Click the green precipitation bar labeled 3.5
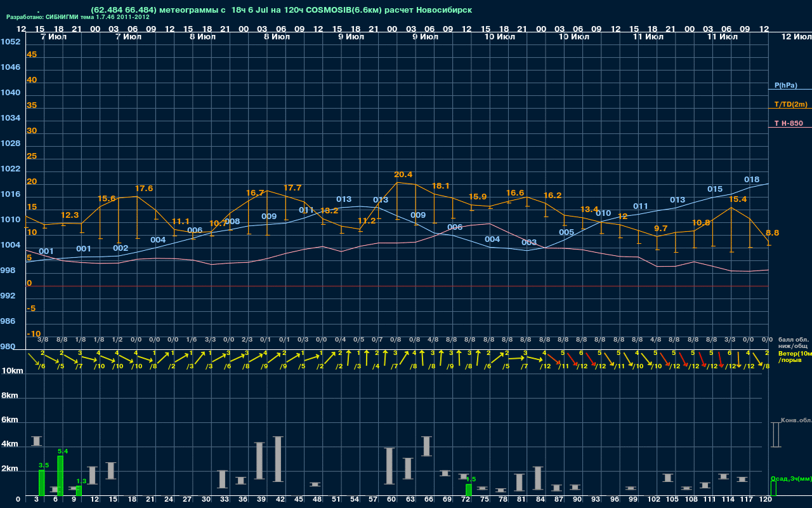This screenshot has width=812, height=508. [42, 483]
